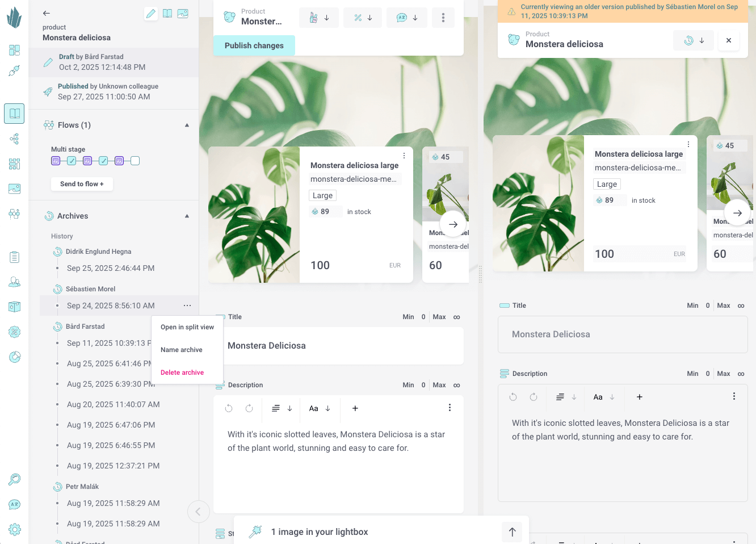Tick the empty last checkbox in Multi stage flow
The image size is (756, 544).
click(135, 161)
